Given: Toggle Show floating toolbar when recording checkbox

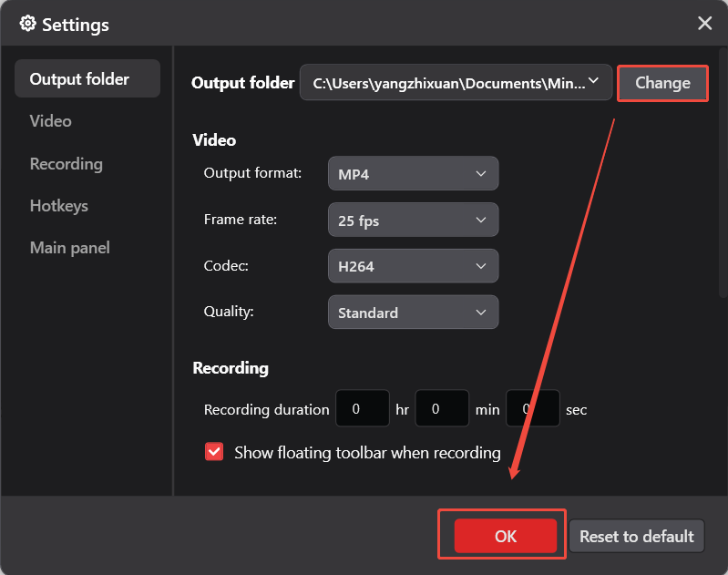Looking at the screenshot, I should pos(214,452).
